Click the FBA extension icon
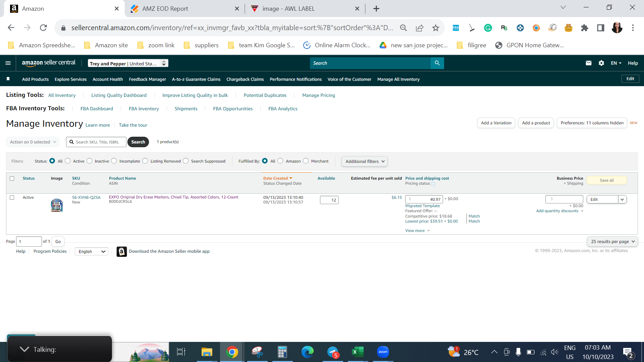Viewport: 644px width, 362px height. (456, 28)
